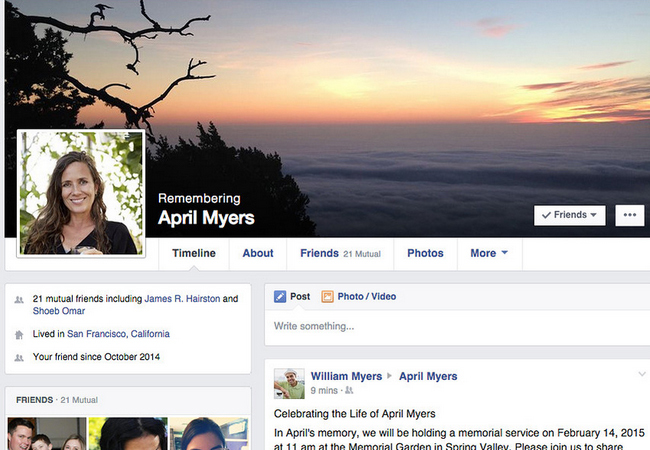Open the Friends 21 Mutual tab
This screenshot has height=450, width=650.
click(340, 253)
